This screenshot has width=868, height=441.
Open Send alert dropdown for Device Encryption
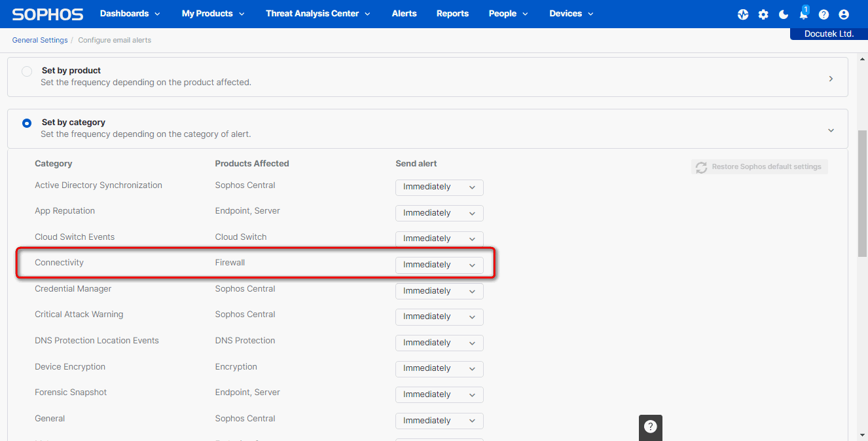(x=439, y=369)
